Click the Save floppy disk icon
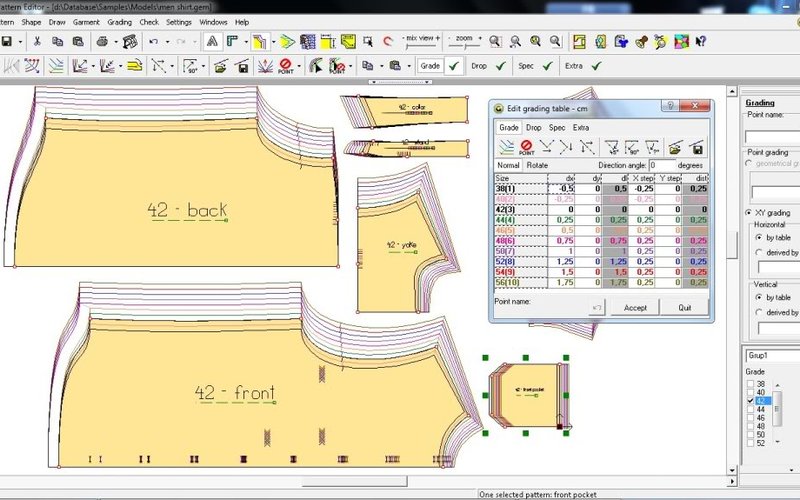The height and width of the screenshot is (500, 800). (x=7, y=42)
